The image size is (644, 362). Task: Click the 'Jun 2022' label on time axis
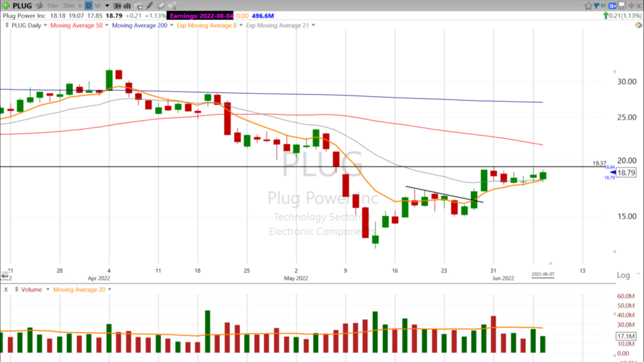pos(503,278)
